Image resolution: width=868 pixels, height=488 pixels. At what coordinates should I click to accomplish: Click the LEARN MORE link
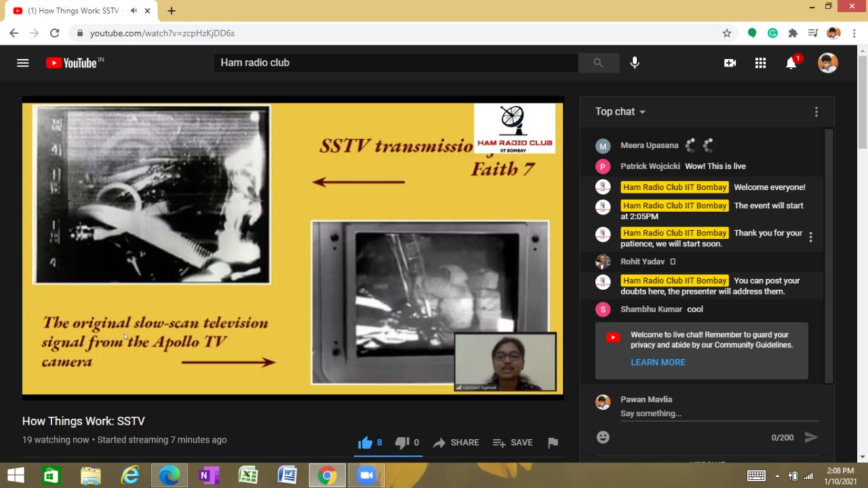tap(658, 362)
